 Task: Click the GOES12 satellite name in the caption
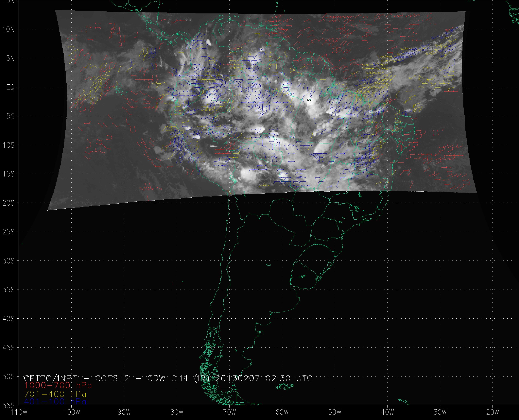[x=112, y=378]
